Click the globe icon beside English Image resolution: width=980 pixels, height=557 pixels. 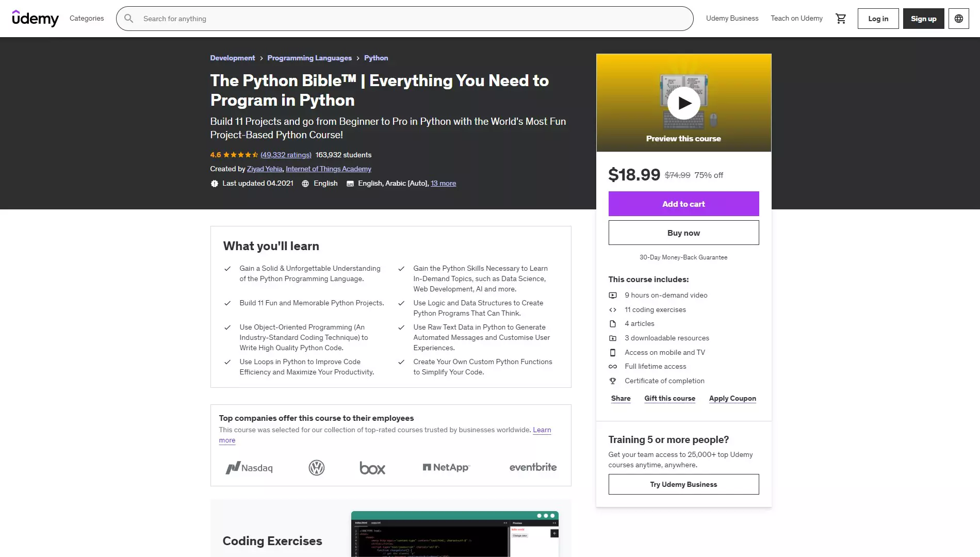tap(305, 184)
